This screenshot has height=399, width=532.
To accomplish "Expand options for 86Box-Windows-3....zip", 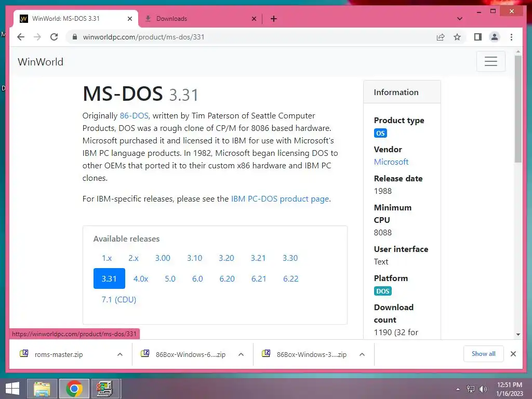I will [x=362, y=354].
